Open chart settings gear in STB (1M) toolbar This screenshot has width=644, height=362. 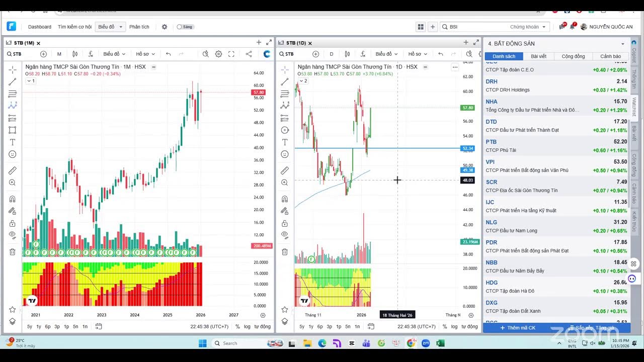[x=218, y=54]
